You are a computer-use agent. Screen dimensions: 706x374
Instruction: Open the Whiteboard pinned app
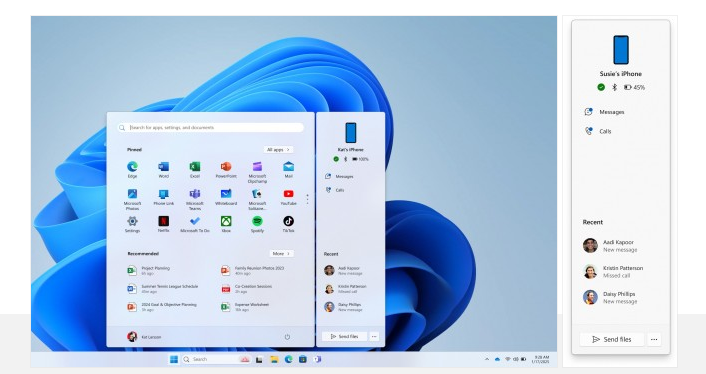coord(226,197)
